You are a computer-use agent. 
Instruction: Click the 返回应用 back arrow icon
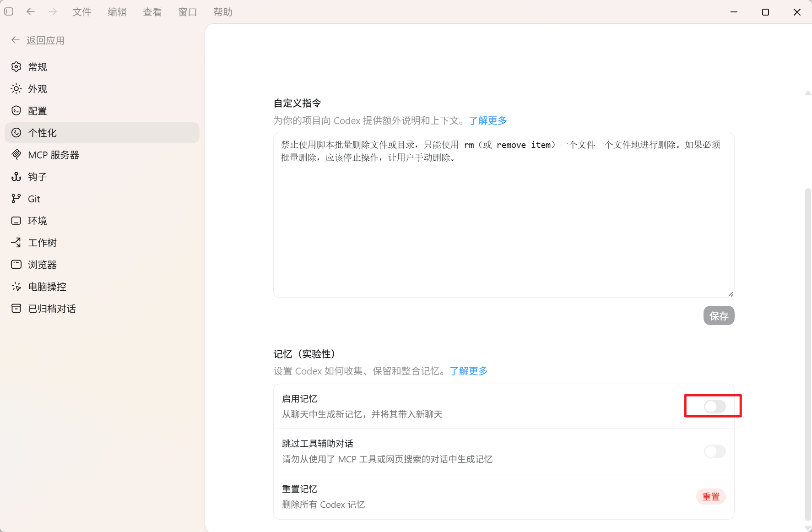tap(16, 40)
